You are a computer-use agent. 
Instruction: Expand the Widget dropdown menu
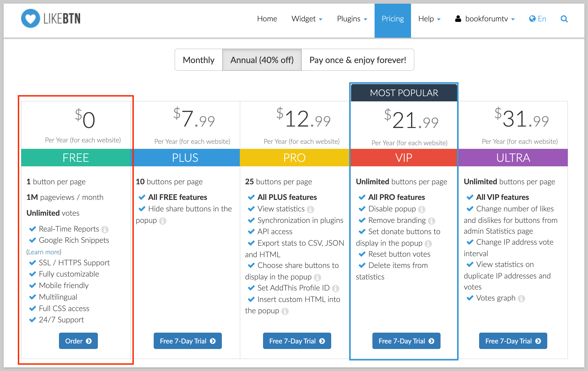[x=307, y=19]
